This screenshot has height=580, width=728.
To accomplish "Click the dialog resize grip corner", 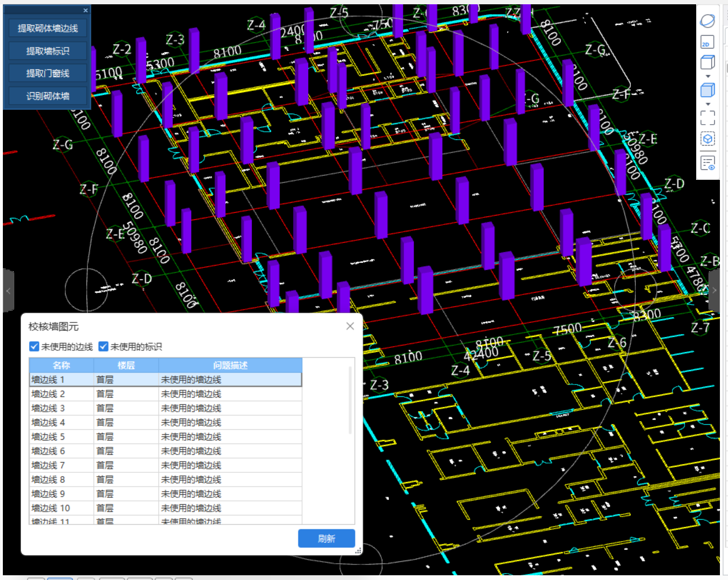I will (359, 551).
